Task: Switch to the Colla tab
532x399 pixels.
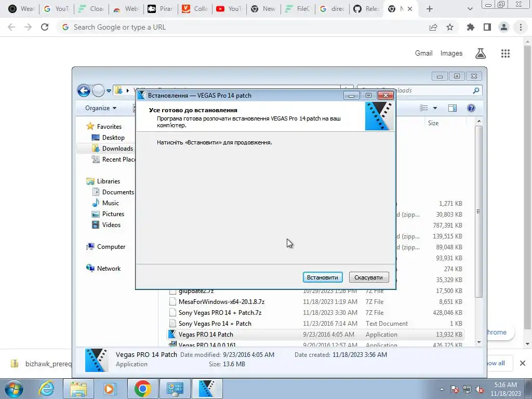Action: click(x=195, y=9)
